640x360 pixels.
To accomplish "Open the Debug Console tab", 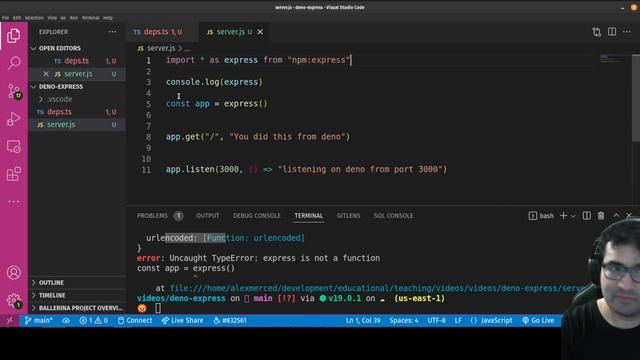I will [x=257, y=216].
